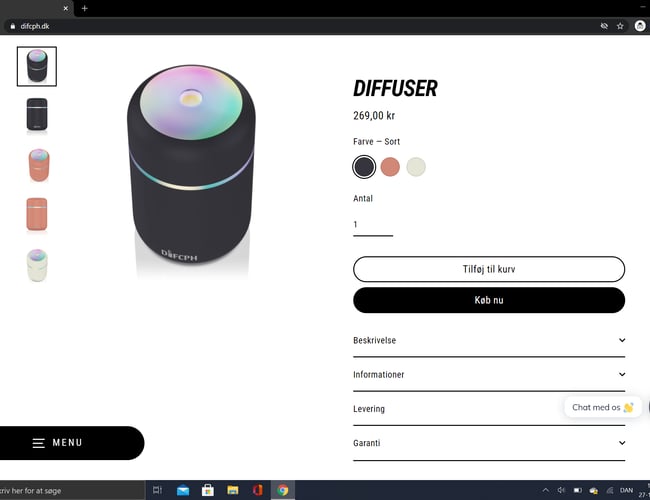The image size is (650, 500).
Task: Expand the Informationer section
Action: click(x=489, y=374)
